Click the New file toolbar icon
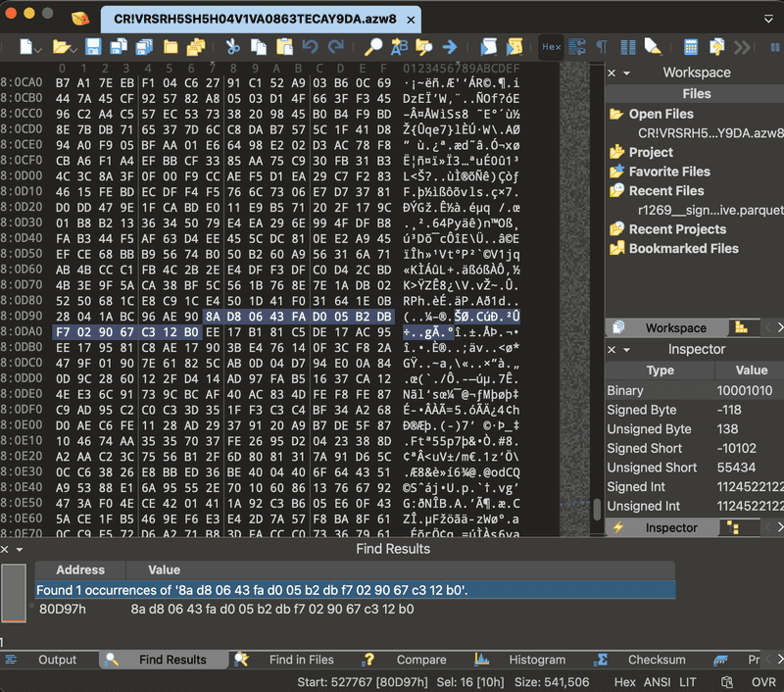Screen dimensions: 784x692 [26, 47]
